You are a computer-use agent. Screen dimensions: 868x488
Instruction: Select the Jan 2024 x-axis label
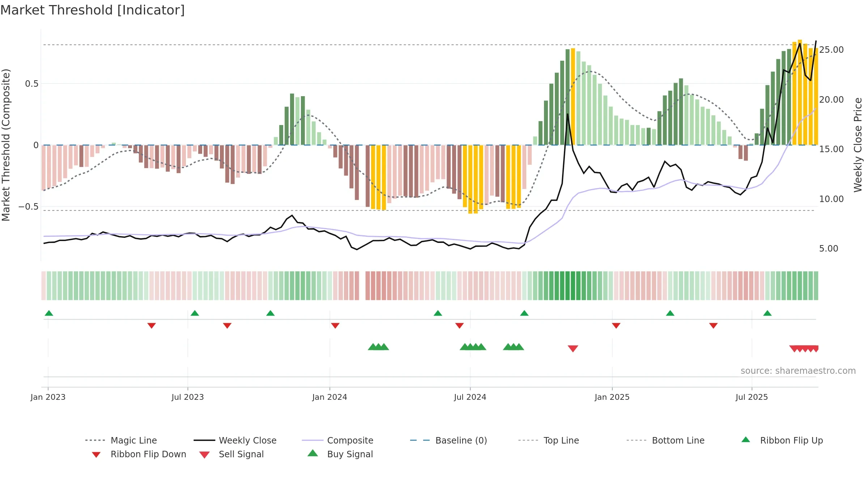pos(330,397)
